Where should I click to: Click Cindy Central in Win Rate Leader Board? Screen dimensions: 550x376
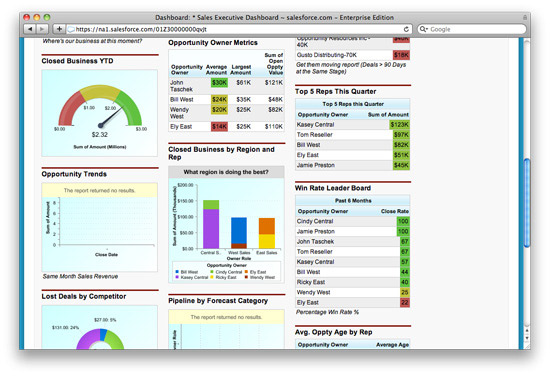315,221
